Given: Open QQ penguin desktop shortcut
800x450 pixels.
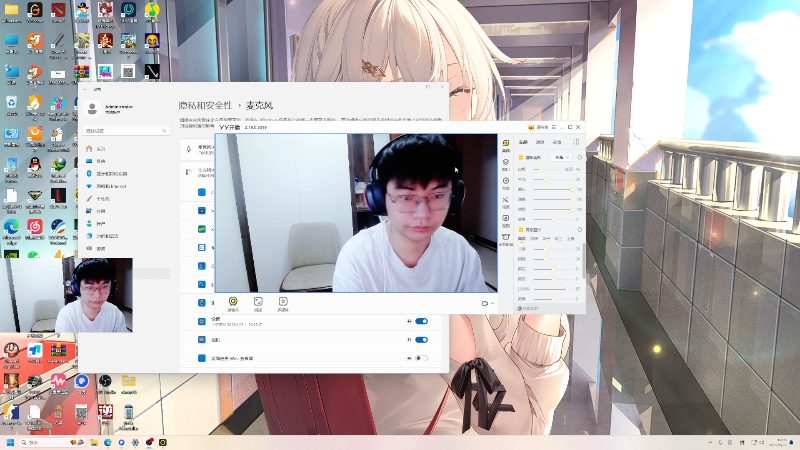Looking at the screenshot, I should (35, 167).
